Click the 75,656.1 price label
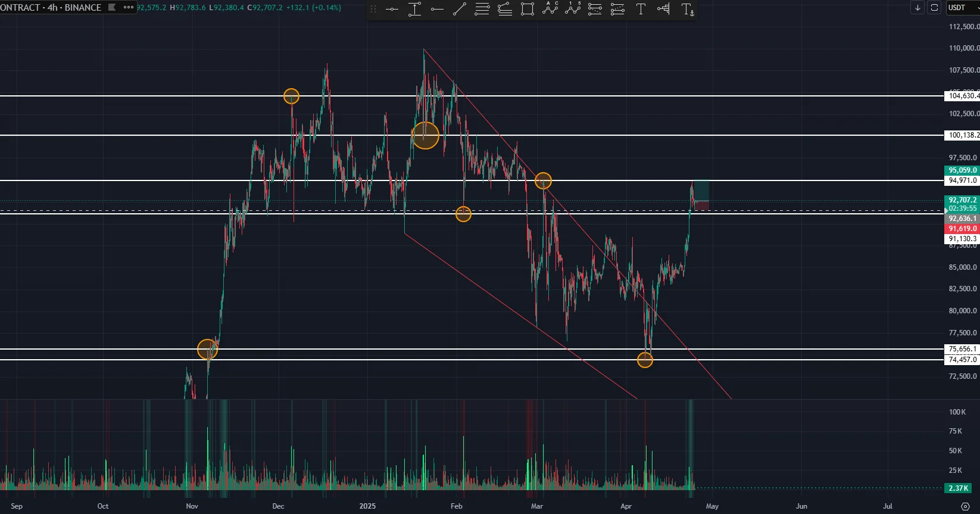980x514 pixels. click(962, 349)
